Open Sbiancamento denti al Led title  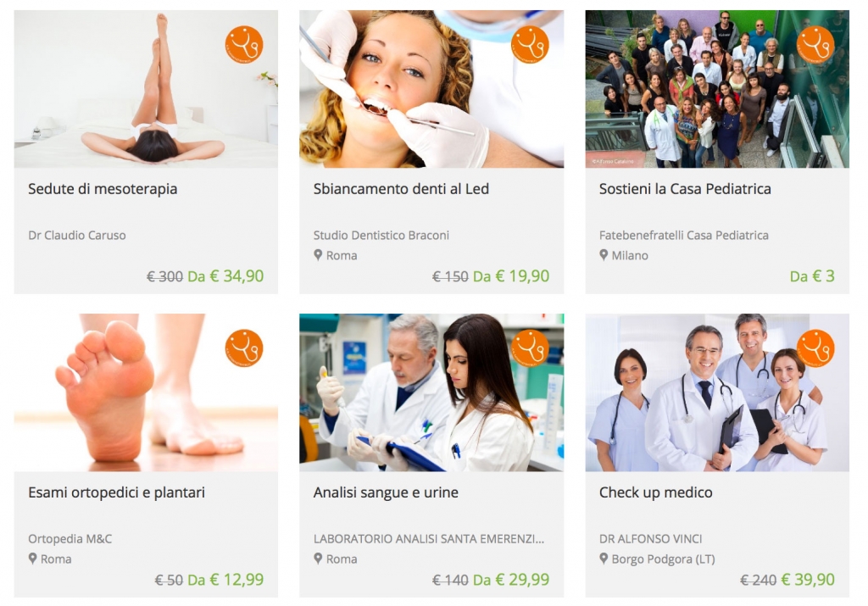(401, 189)
